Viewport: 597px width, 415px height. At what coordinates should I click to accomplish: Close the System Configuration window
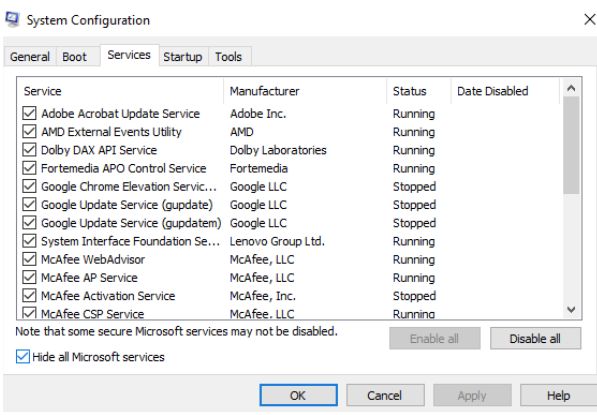(x=589, y=19)
